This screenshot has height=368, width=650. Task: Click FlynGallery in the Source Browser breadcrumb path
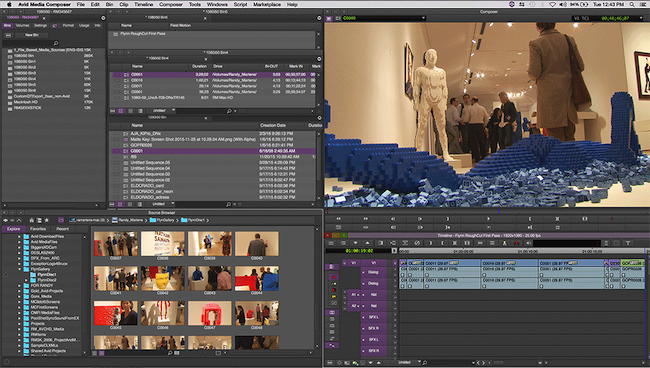[x=162, y=220]
